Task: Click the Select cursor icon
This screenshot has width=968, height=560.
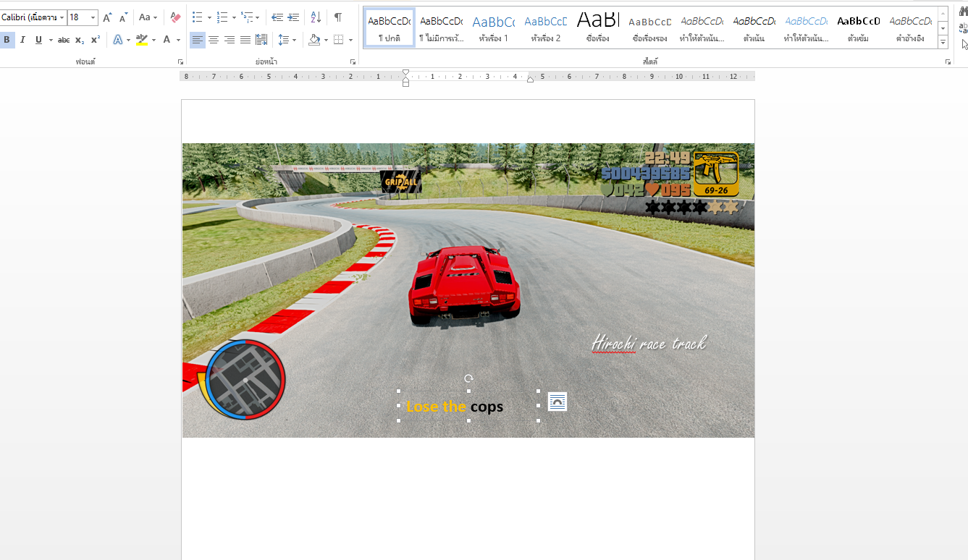Action: click(x=964, y=44)
